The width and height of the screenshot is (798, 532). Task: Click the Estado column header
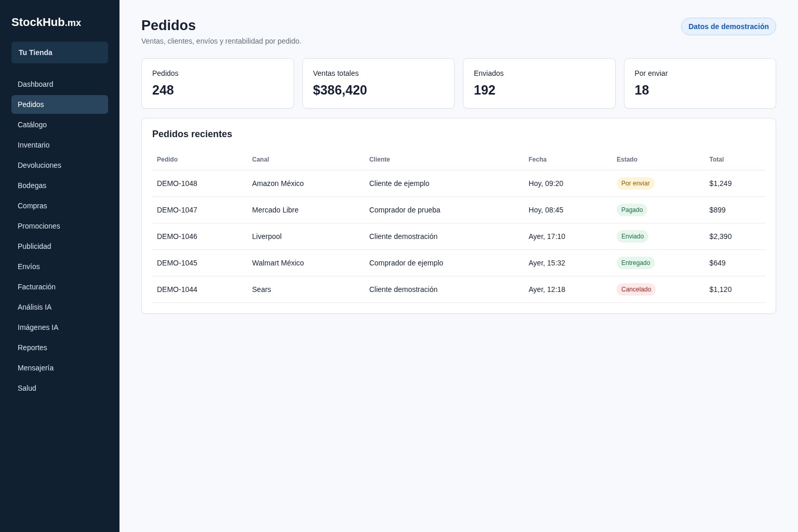click(627, 159)
